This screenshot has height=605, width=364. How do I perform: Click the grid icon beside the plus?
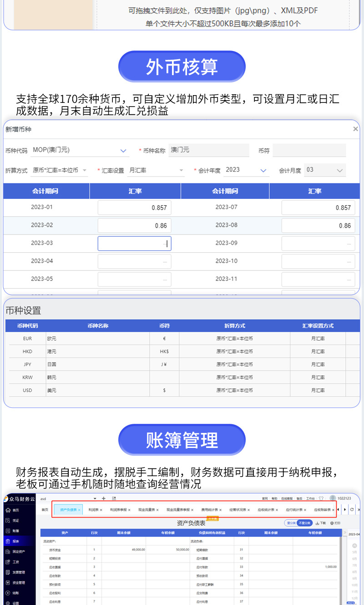click(114, 498)
